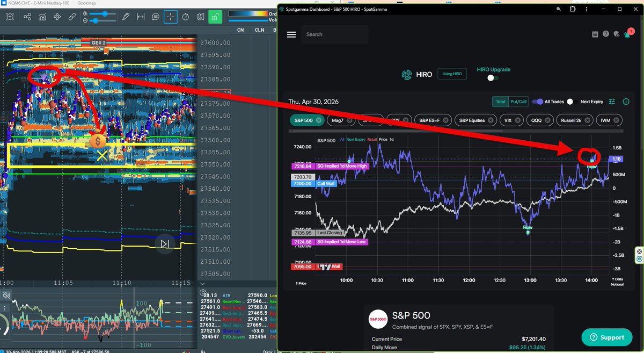Click the 27600.00 price level on Bookmap axis
The height and width of the screenshot is (353, 644).
click(215, 43)
